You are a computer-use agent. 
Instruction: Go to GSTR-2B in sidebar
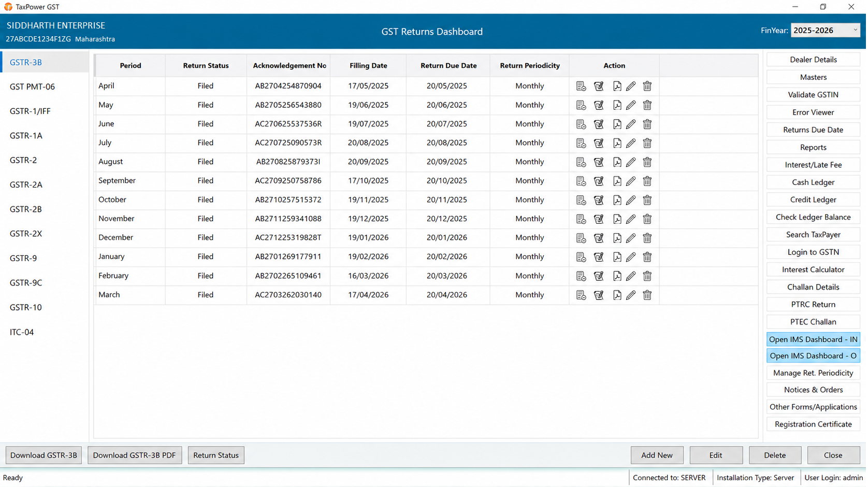(25, 209)
